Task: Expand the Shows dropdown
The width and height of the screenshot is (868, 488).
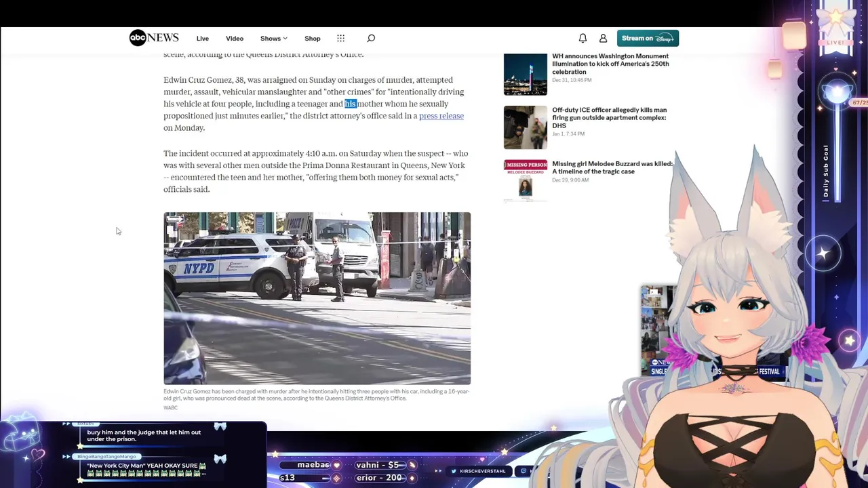Action: click(x=274, y=39)
